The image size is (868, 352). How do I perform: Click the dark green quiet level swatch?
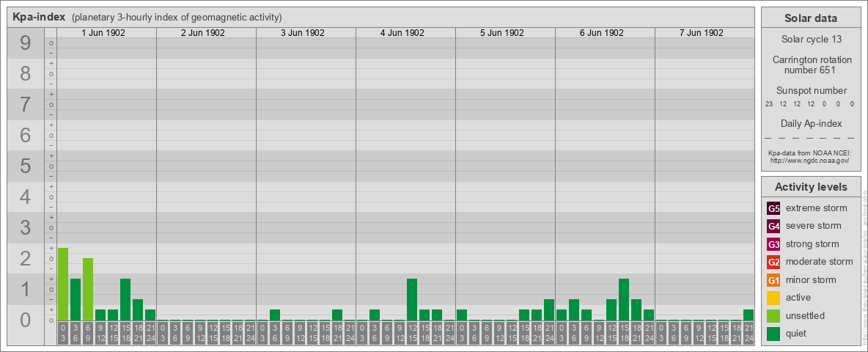click(x=773, y=333)
